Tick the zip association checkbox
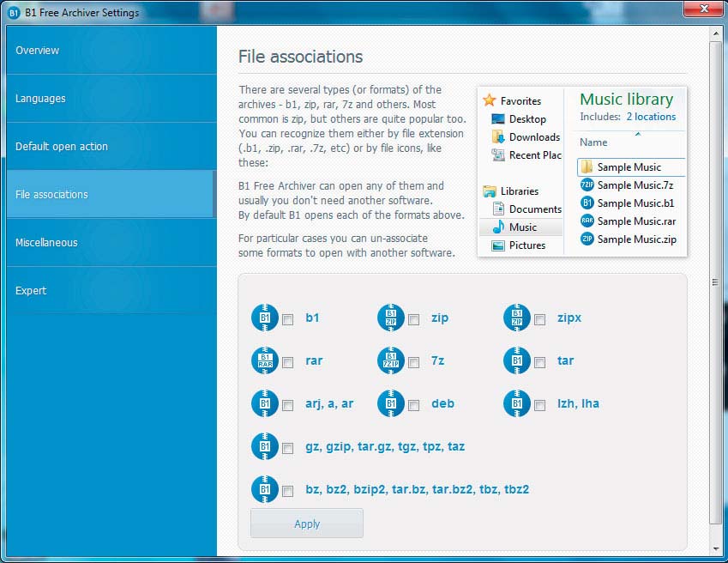728x563 pixels. point(413,319)
